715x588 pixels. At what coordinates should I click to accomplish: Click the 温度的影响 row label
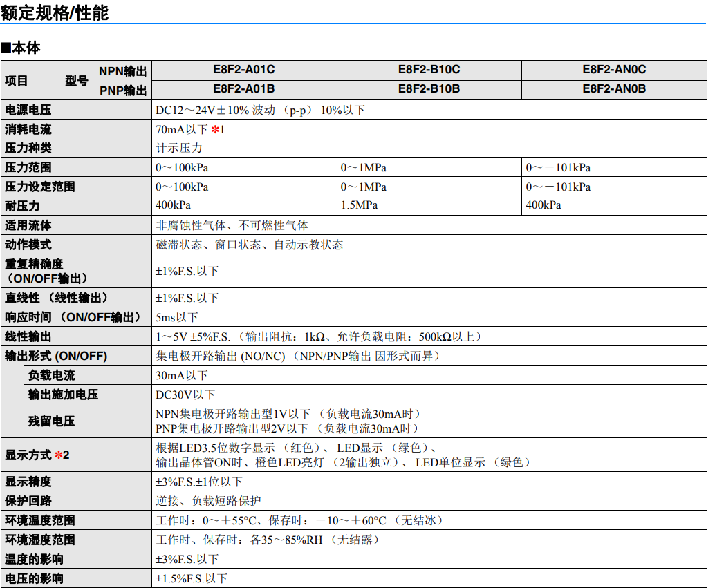[x=34, y=559]
